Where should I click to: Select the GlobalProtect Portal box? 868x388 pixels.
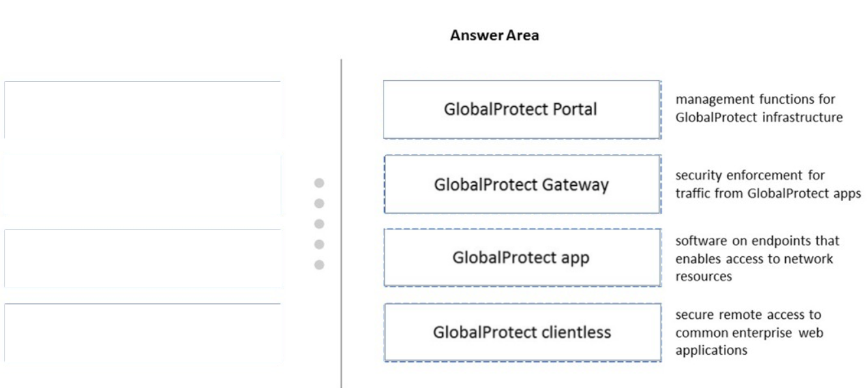[x=522, y=110]
